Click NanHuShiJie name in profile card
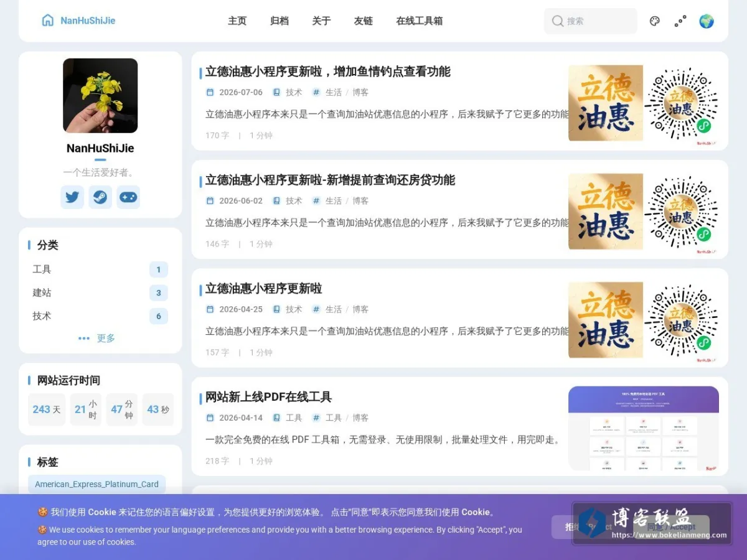Screen dimensions: 747x560 pyautogui.click(x=100, y=148)
